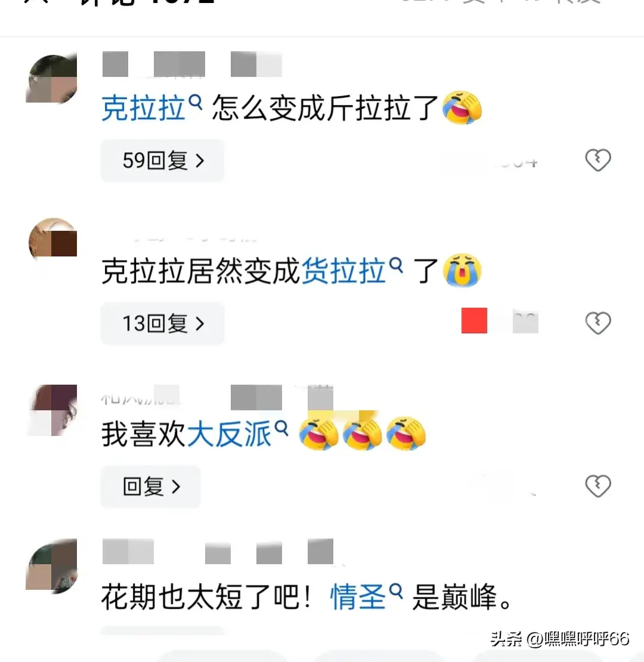Tap the loudly crying emoji in second comment

pyautogui.click(x=462, y=270)
